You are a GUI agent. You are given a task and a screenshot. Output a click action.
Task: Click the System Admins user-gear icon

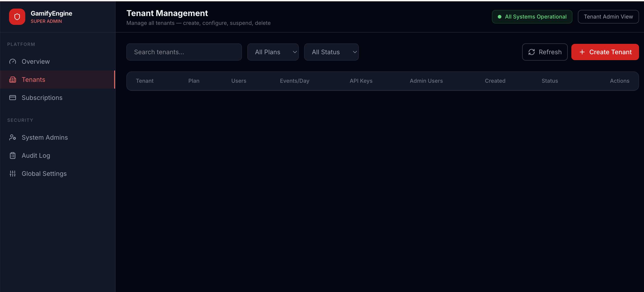point(12,137)
